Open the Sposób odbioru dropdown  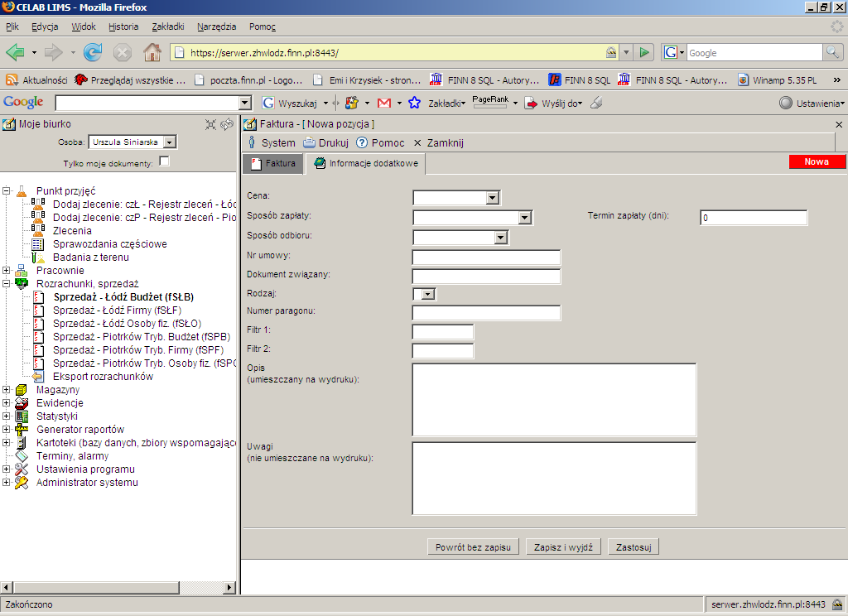click(x=501, y=238)
